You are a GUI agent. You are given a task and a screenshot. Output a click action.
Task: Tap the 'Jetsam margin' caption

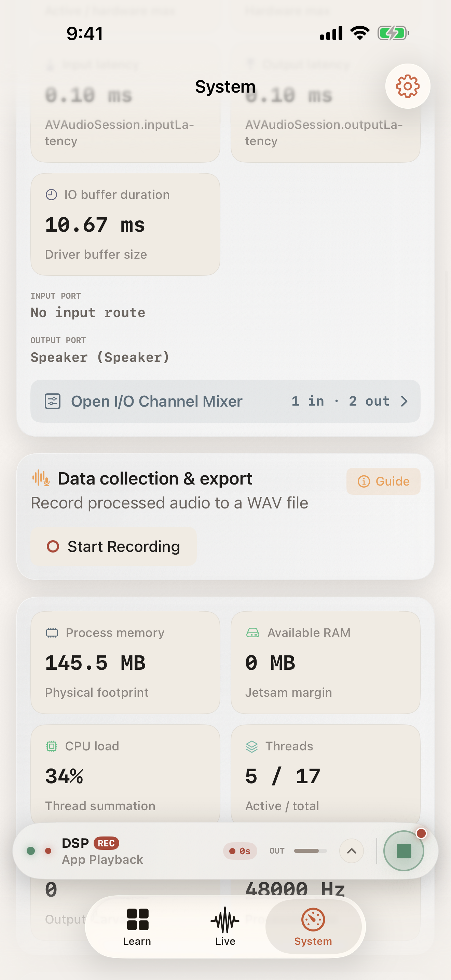(289, 692)
